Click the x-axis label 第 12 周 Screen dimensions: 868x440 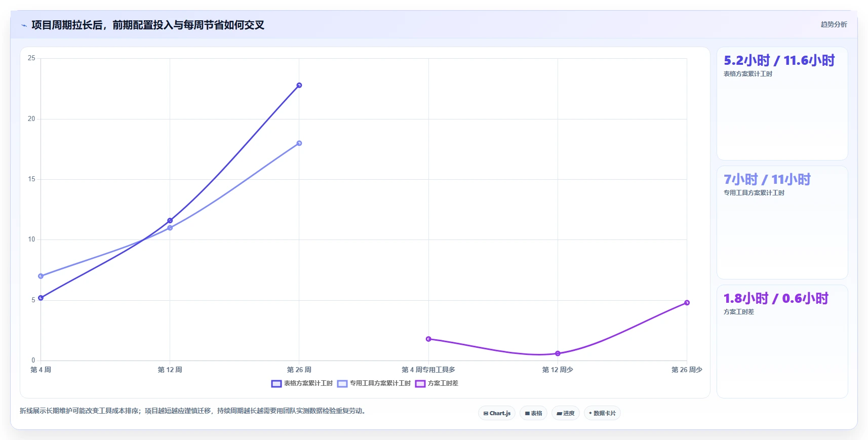tap(170, 370)
